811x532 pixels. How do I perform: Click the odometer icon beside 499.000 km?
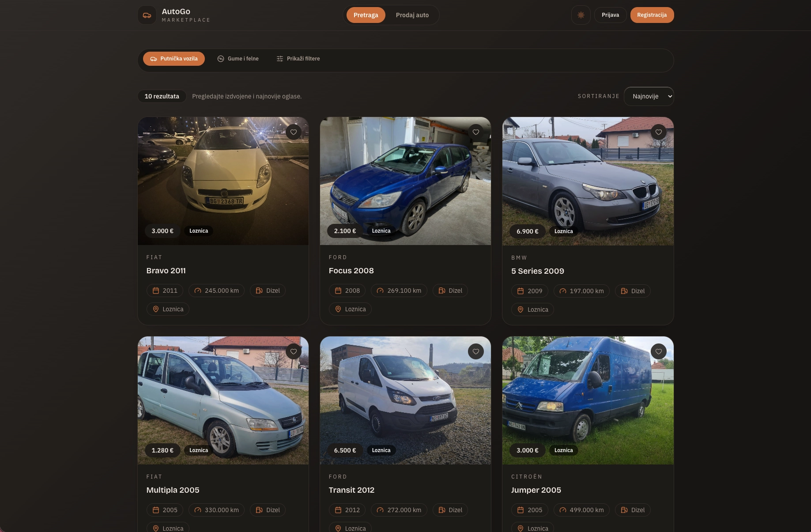[563, 510]
